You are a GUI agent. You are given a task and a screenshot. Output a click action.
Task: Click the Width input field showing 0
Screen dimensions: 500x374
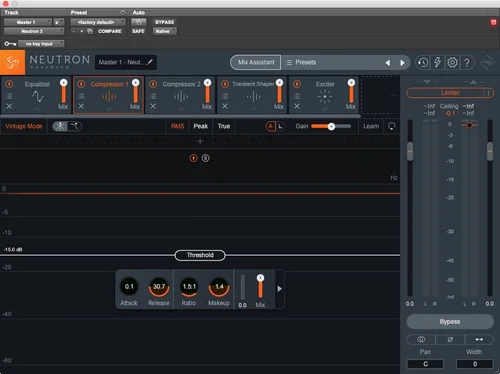pos(475,364)
